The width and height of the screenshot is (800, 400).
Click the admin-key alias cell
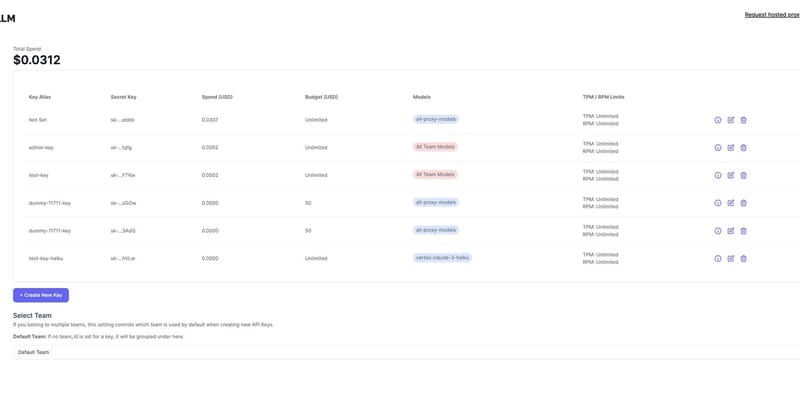(x=41, y=147)
